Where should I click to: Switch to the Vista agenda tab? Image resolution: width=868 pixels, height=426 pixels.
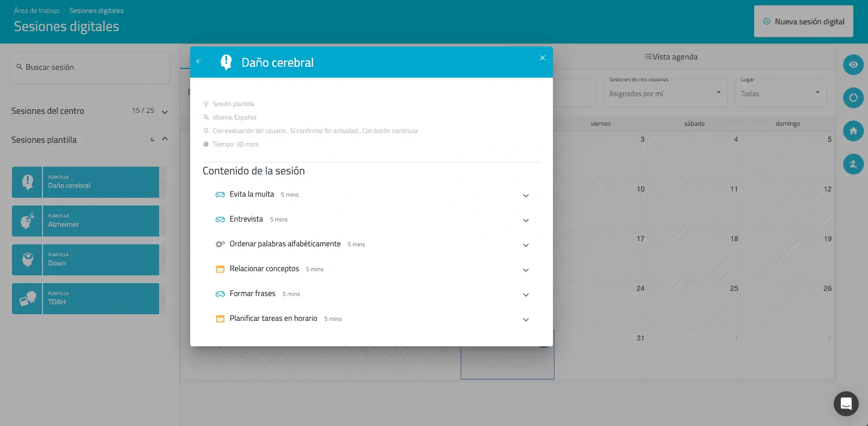coord(671,57)
